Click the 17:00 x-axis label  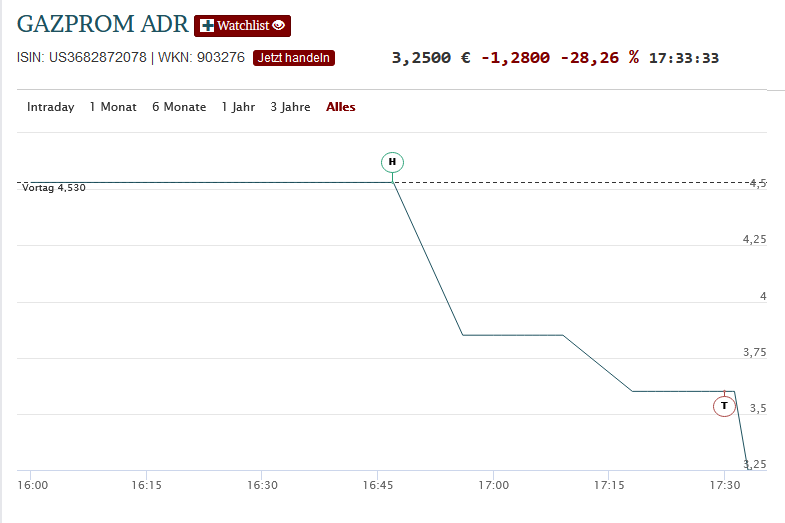(494, 485)
